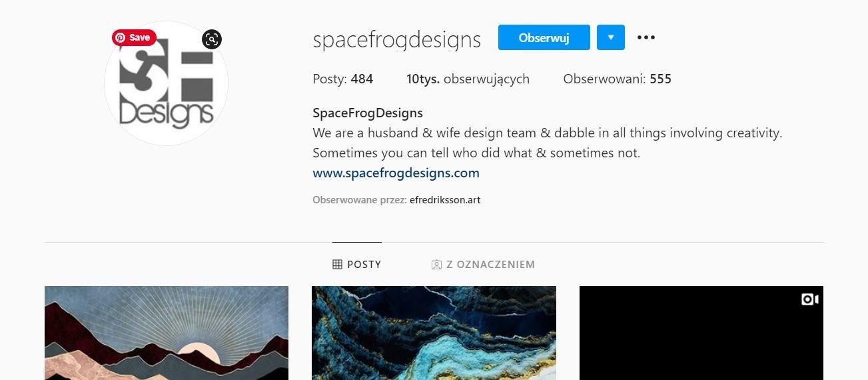Click the tagged-photo icon beside Z OZNACZENIEM
The width and height of the screenshot is (868, 380).
pyautogui.click(x=436, y=265)
